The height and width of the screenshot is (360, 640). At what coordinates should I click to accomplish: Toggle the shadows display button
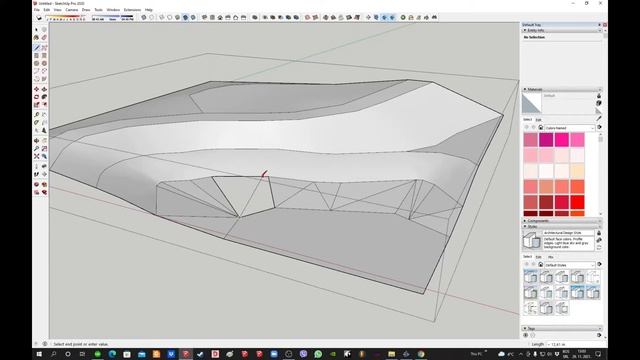click(x=39, y=18)
